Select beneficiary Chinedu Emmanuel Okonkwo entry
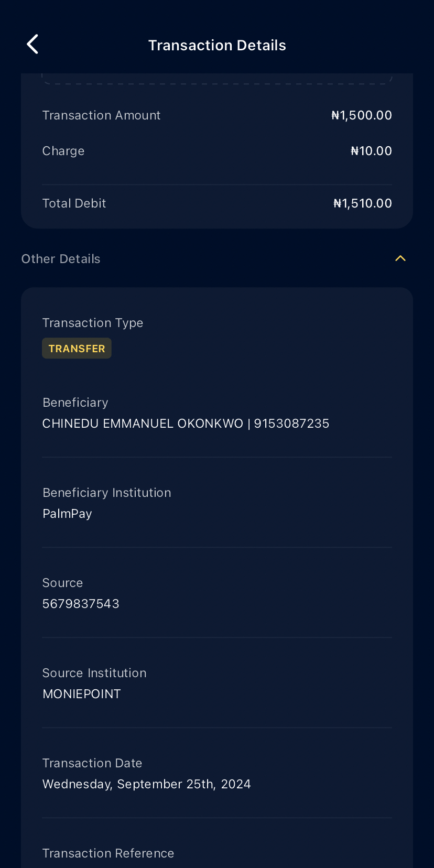434x868 pixels. click(186, 424)
